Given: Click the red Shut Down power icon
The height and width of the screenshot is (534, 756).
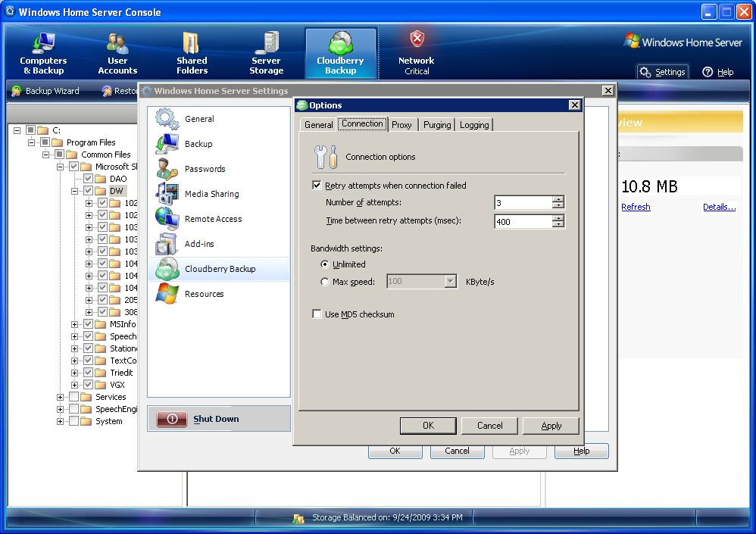Looking at the screenshot, I should 172,419.
